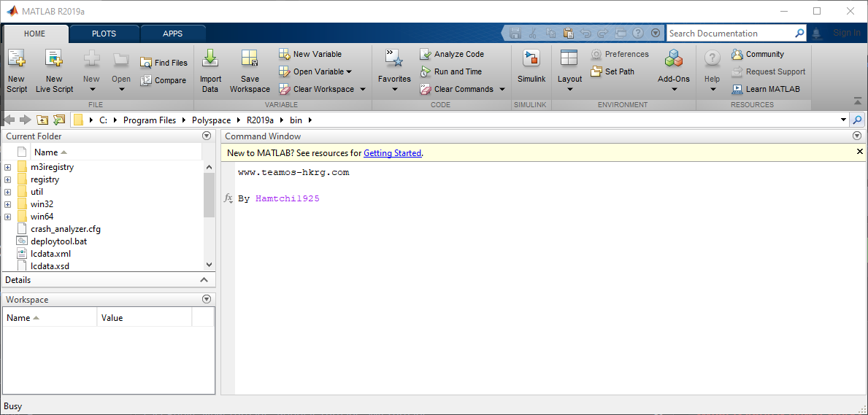Expand the Details panel
Image resolution: width=868 pixels, height=415 pixels.
204,280
